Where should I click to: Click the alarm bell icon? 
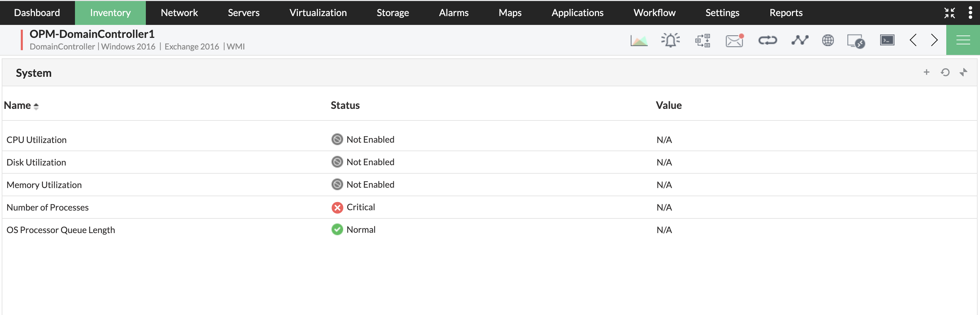pyautogui.click(x=670, y=40)
